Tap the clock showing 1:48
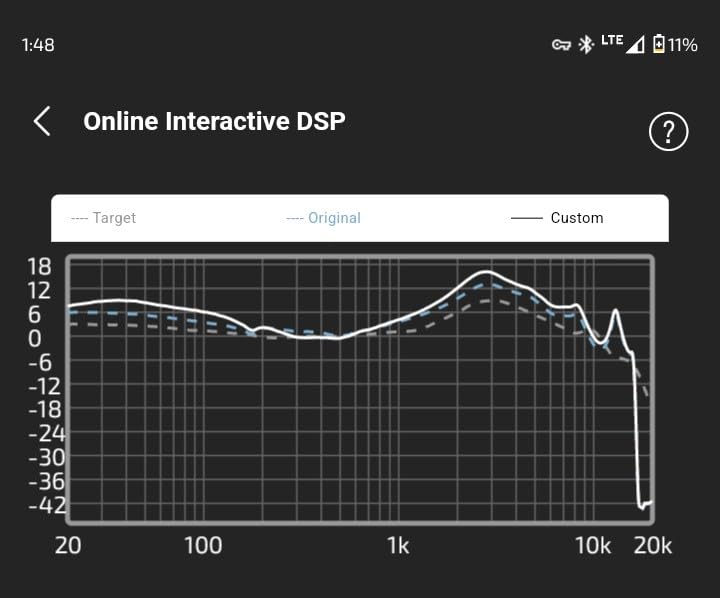 [x=38, y=45]
